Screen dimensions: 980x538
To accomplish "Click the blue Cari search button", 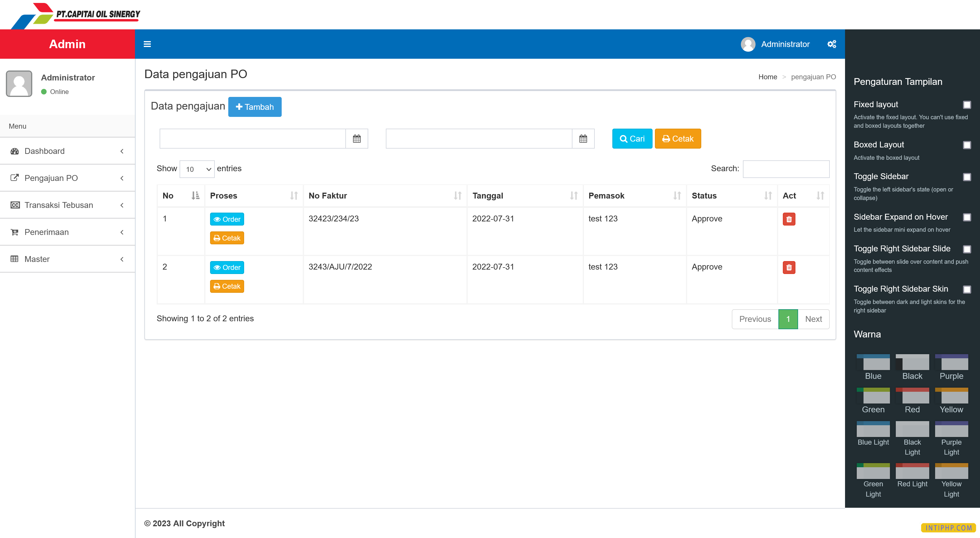I will pyautogui.click(x=632, y=139).
